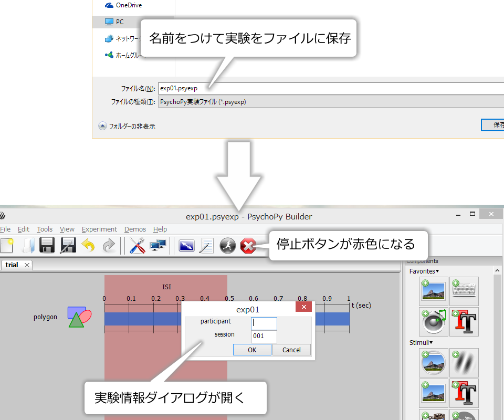Open the file type dropdown in the save dialog

tap(331, 102)
